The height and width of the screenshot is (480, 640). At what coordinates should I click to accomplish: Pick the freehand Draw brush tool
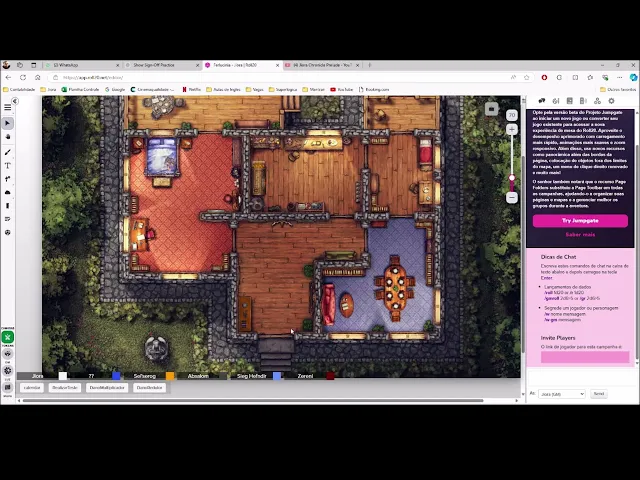(7, 152)
